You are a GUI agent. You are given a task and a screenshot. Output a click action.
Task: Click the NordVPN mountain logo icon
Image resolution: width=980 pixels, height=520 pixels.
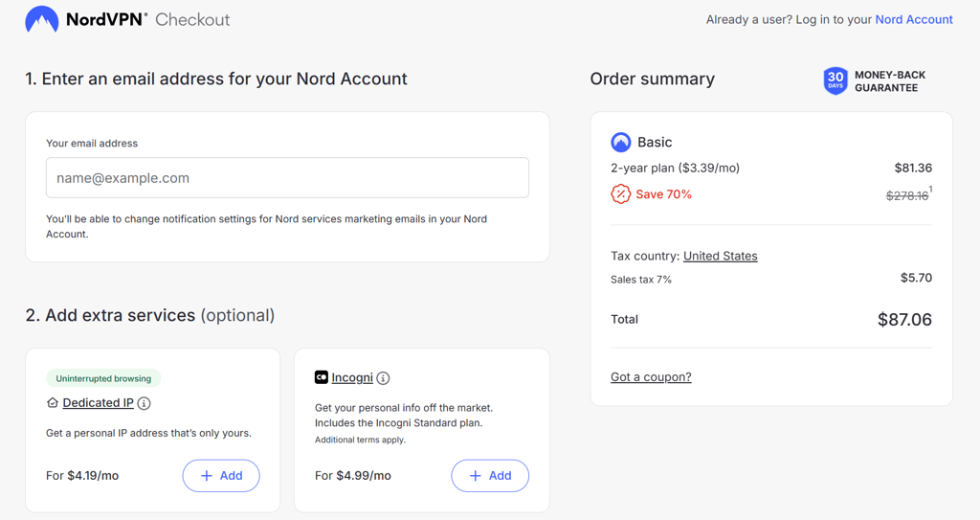(x=42, y=19)
